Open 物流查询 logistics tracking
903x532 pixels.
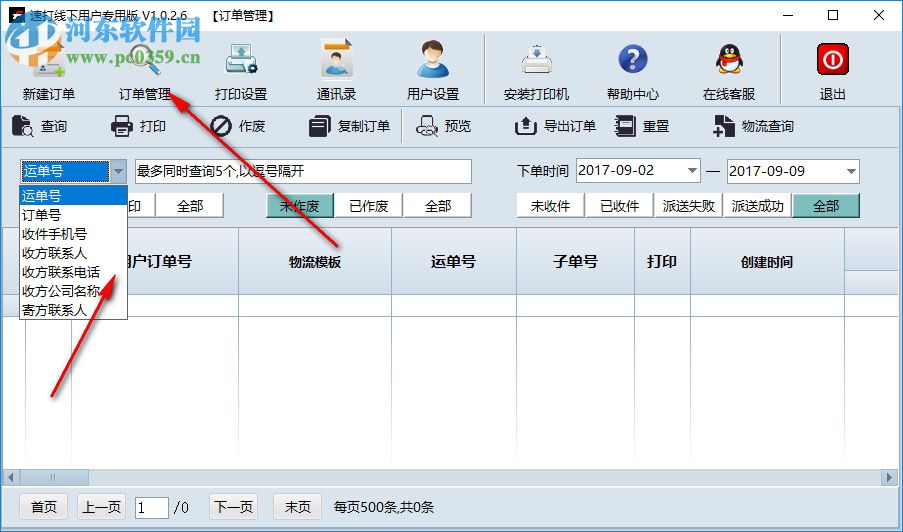(x=753, y=126)
